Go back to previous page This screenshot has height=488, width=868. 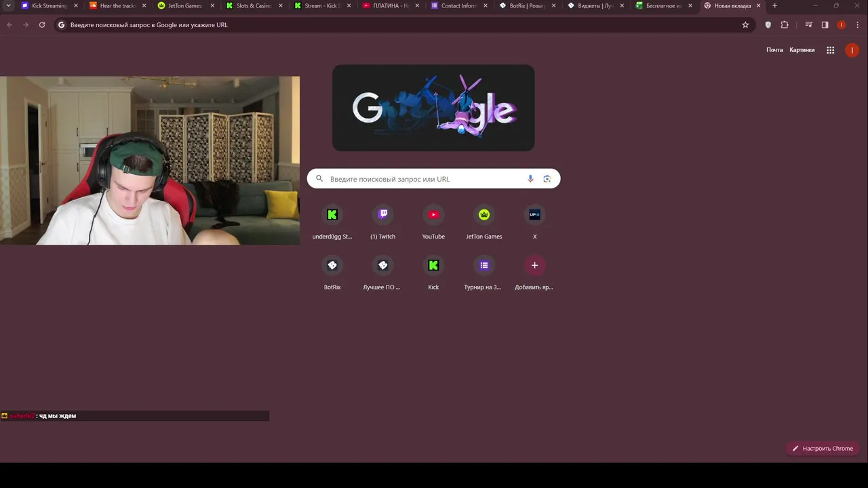coord(9,25)
